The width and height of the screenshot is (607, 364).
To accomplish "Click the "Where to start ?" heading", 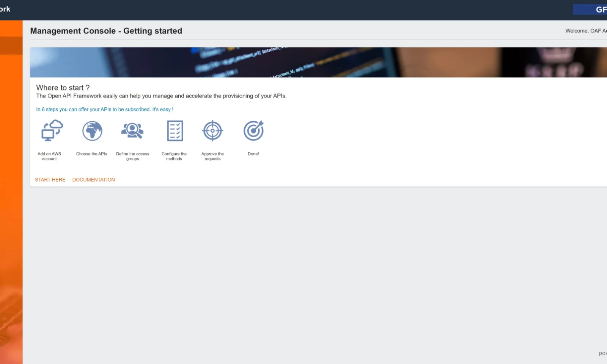I will [63, 88].
